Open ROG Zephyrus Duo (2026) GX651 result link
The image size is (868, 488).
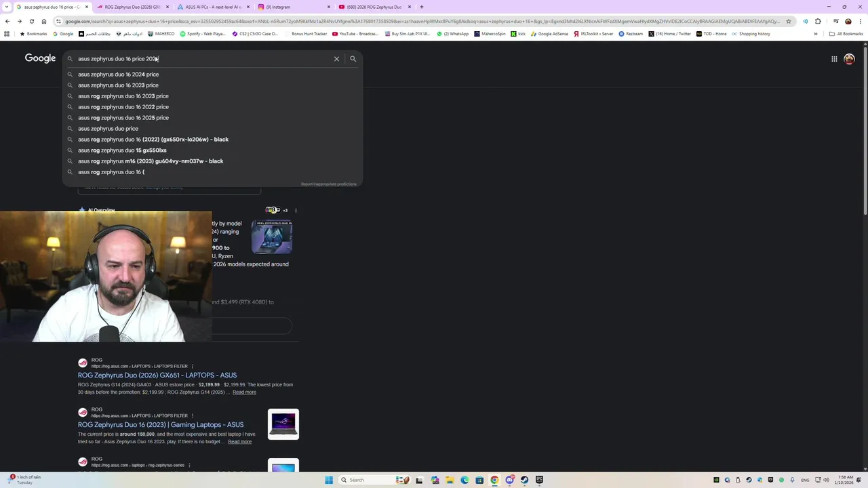click(x=157, y=375)
